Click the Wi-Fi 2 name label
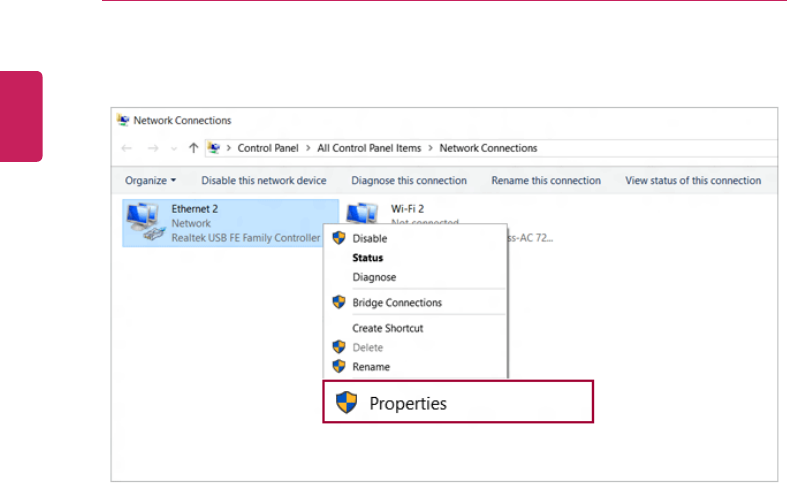This screenshot has width=790, height=504. tap(407, 209)
